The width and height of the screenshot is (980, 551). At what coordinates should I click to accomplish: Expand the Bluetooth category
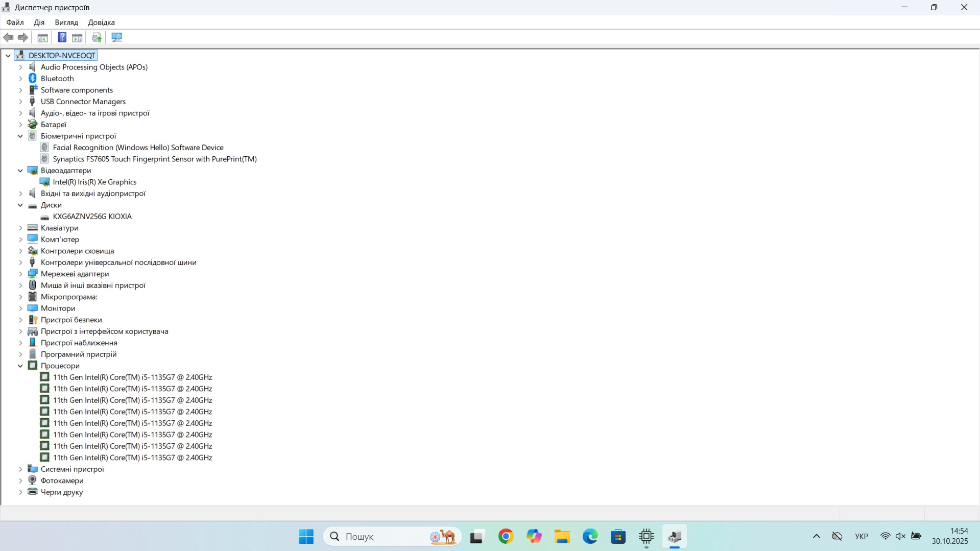[x=20, y=79]
